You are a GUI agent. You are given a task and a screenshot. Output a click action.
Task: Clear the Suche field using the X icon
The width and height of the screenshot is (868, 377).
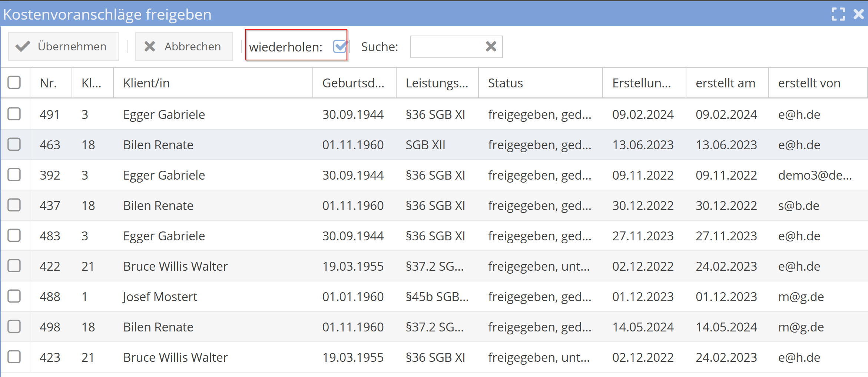click(491, 46)
